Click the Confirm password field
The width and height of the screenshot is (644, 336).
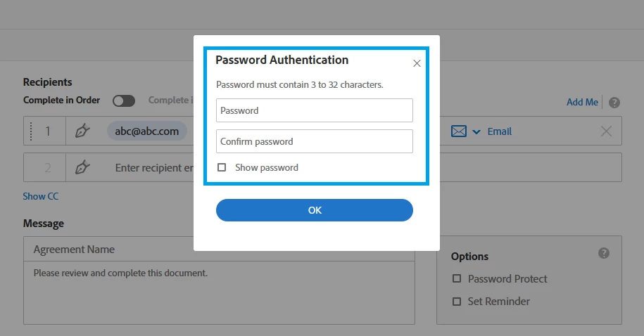click(x=314, y=141)
